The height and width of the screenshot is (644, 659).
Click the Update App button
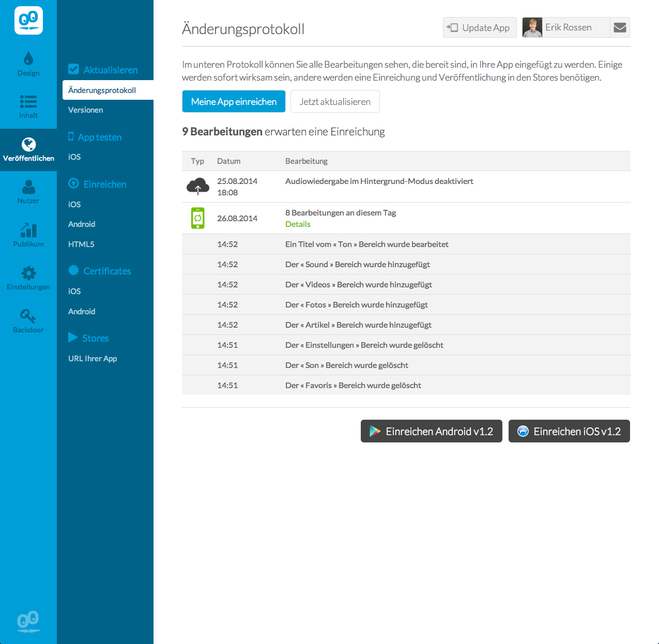(480, 27)
